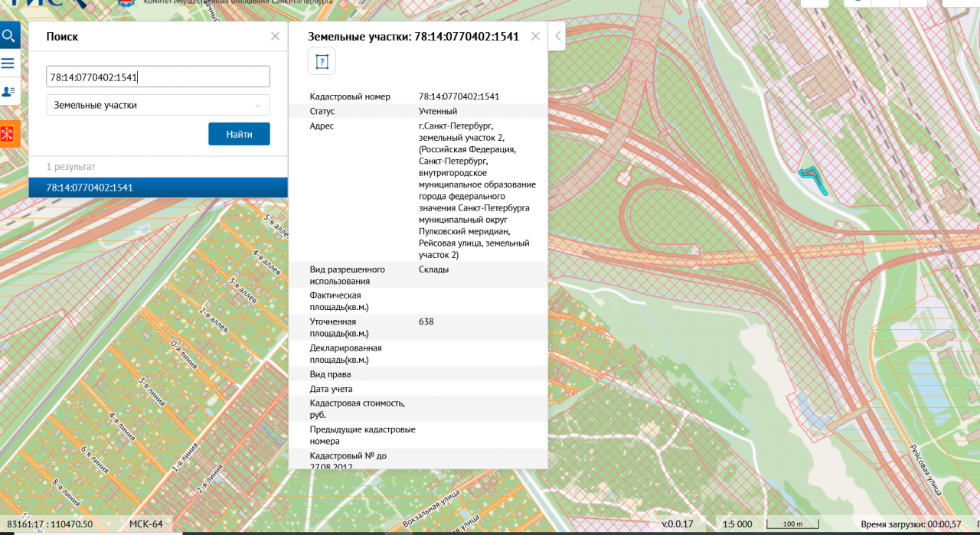Click the parcel outline icon under the title
The width and height of the screenshot is (980, 535).
click(322, 61)
